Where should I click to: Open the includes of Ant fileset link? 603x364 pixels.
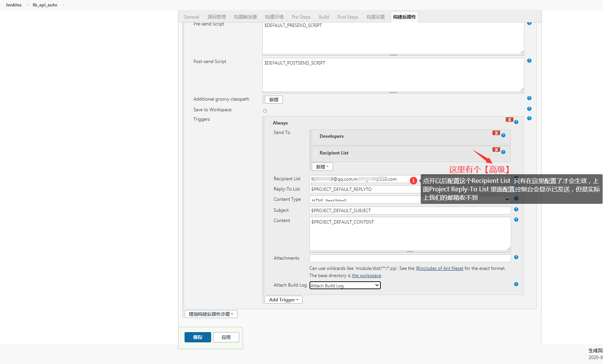pos(439,268)
